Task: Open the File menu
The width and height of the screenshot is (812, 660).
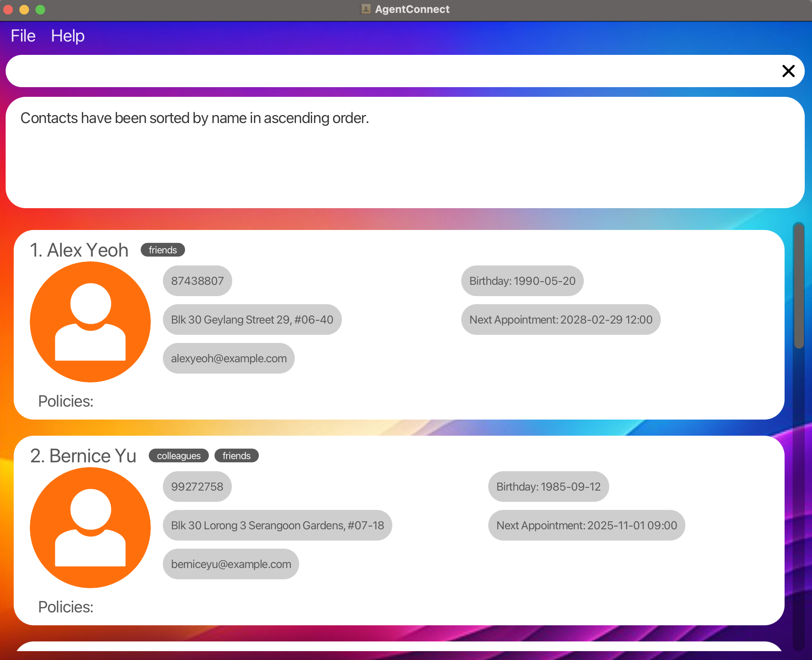Action: pyautogui.click(x=23, y=36)
